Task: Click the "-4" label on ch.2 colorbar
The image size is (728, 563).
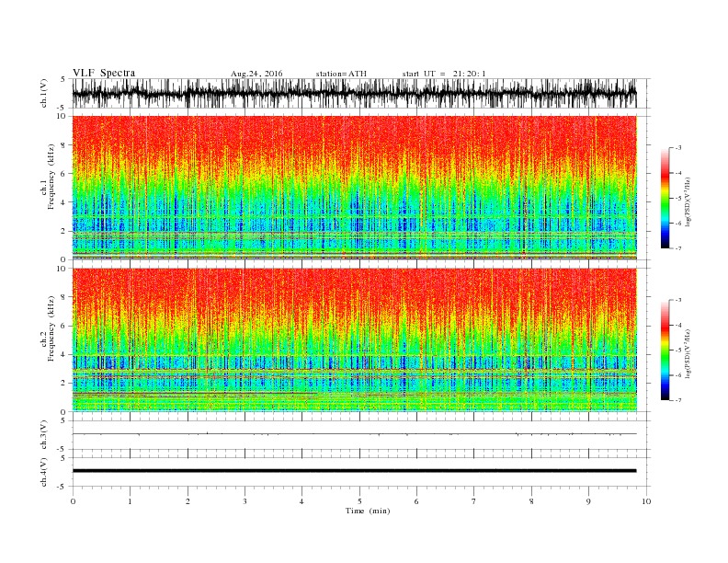Action: pos(678,325)
